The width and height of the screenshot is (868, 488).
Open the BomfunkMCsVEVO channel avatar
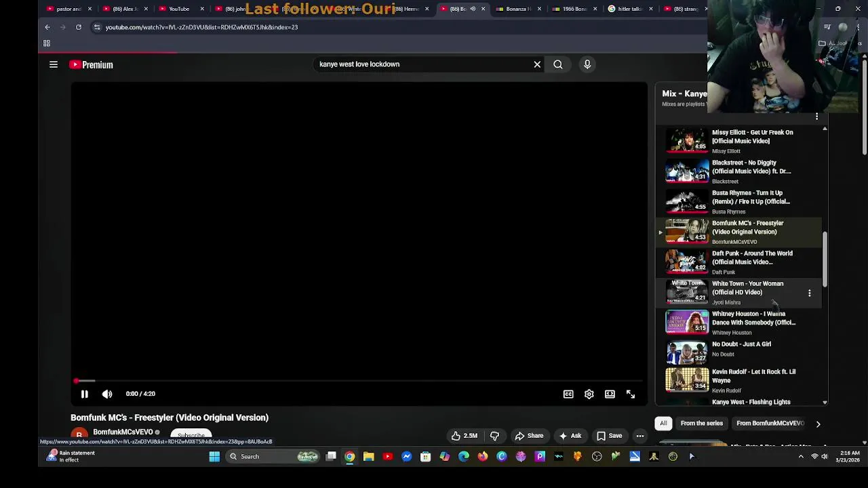[x=79, y=434]
